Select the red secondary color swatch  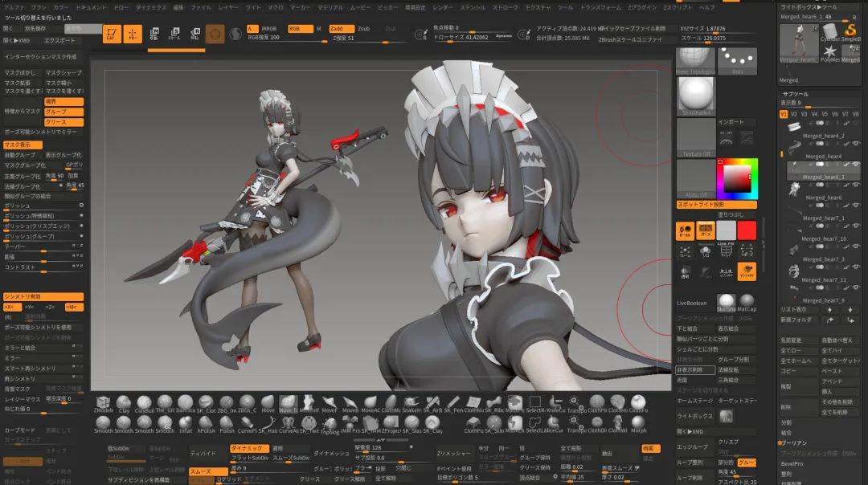(x=746, y=230)
